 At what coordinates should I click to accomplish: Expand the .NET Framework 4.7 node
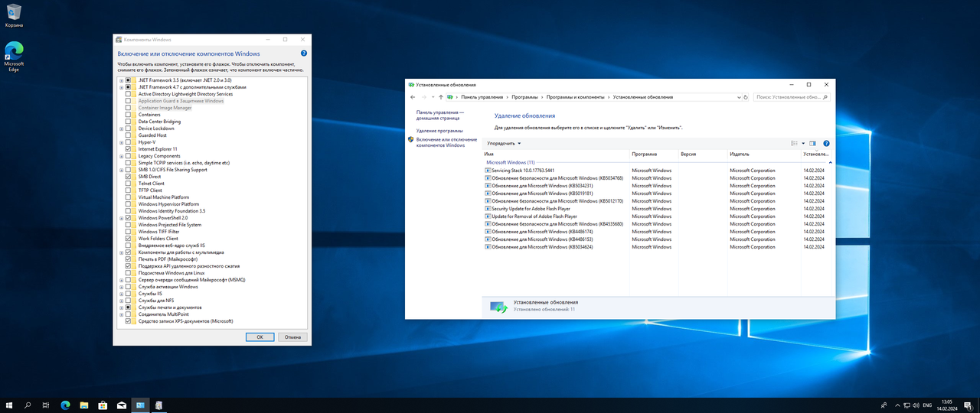(121, 87)
